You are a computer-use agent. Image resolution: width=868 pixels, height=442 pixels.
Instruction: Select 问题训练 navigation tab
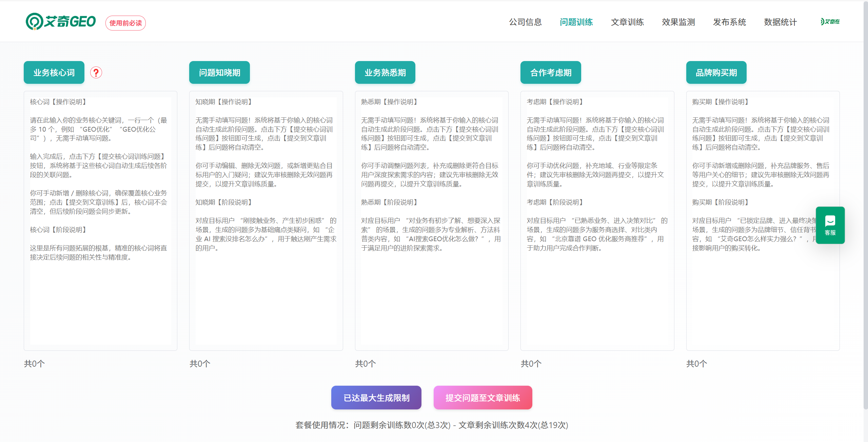(x=576, y=22)
